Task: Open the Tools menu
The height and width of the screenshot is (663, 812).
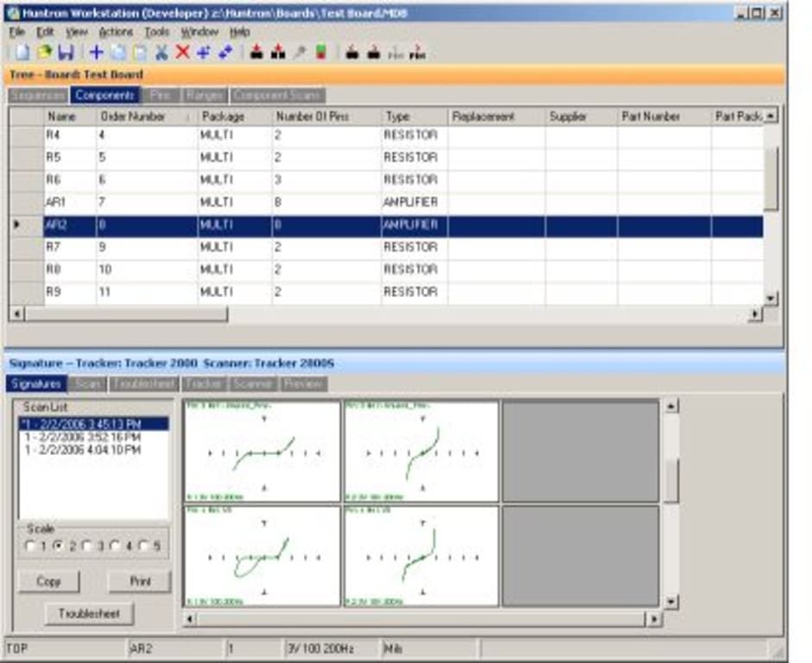Action: [x=157, y=32]
